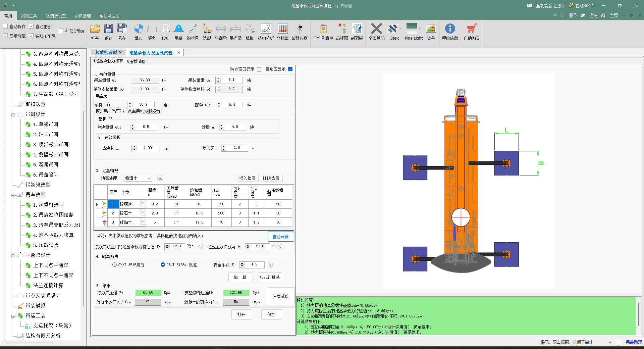Viewport: 644px width, 349px height.
Task: Toggle the 显示导航 checkbox
Action: 5,36
